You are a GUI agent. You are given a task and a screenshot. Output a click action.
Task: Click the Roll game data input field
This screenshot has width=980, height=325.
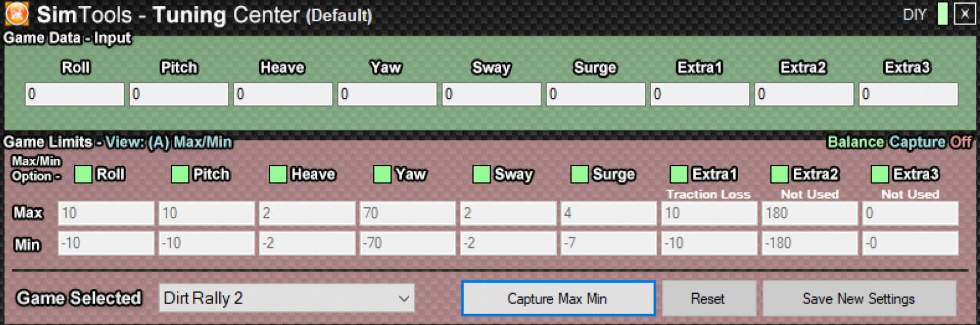[74, 94]
